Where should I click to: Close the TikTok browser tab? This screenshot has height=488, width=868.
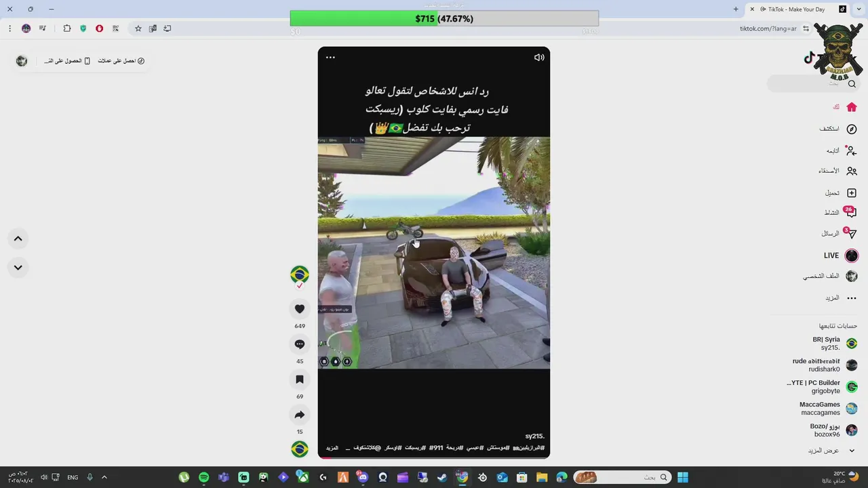pyautogui.click(x=752, y=9)
